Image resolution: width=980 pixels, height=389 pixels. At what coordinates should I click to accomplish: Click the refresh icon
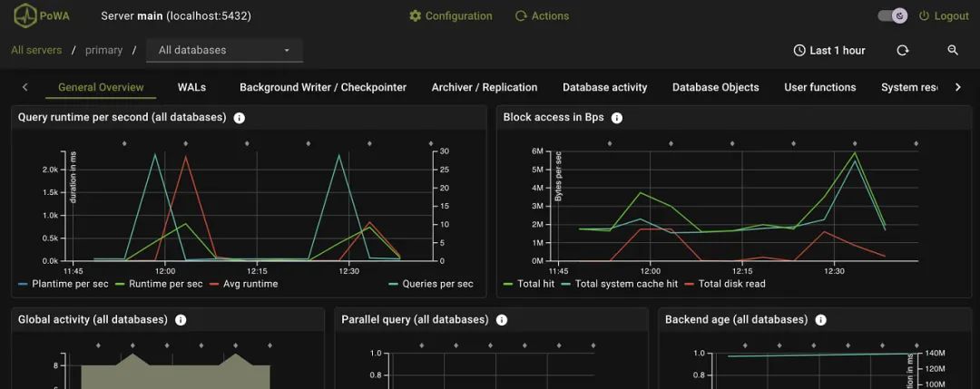coord(903,51)
